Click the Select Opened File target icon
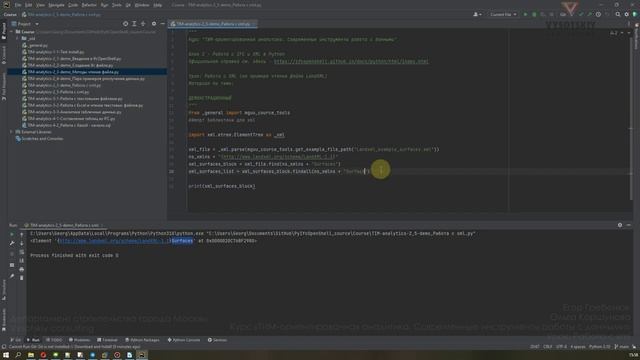Image resolution: width=640 pixels, height=360 pixels. pyautogui.click(x=125, y=24)
